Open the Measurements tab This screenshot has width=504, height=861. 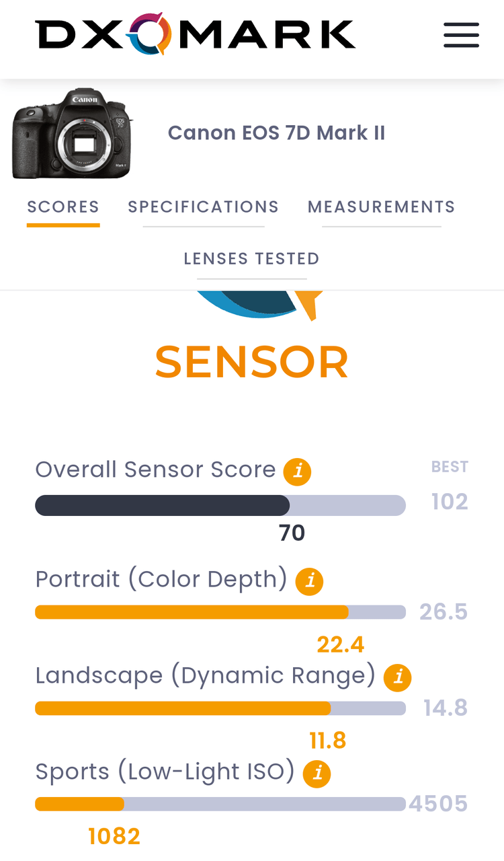381,207
